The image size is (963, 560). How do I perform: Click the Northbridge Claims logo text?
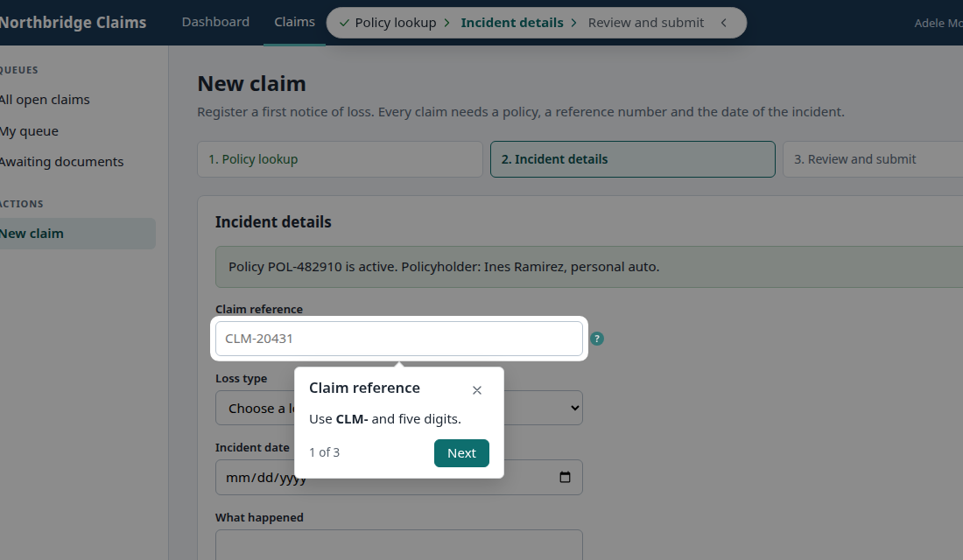click(73, 23)
